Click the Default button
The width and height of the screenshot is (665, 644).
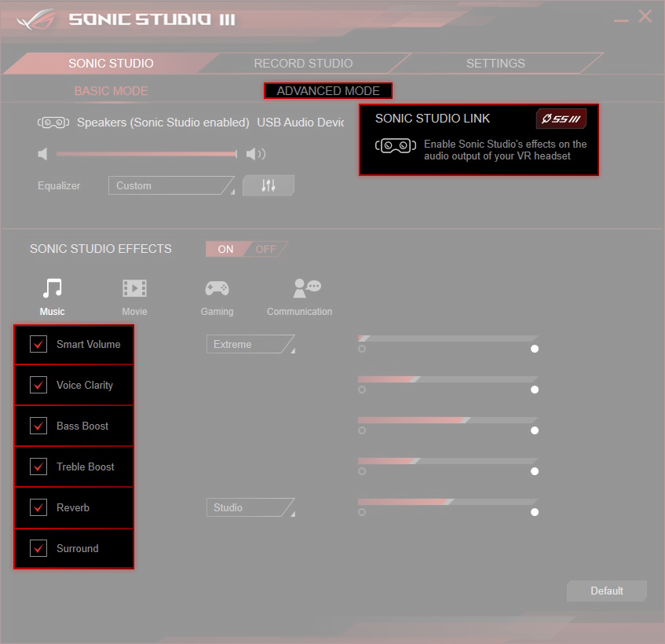(606, 591)
